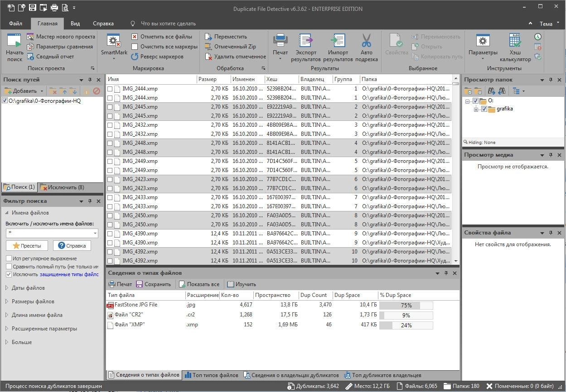Open Сводный отчет summary report

[x=50, y=57]
